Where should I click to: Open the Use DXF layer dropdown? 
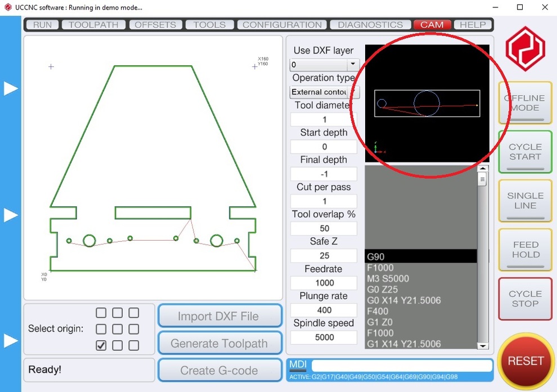tap(353, 65)
